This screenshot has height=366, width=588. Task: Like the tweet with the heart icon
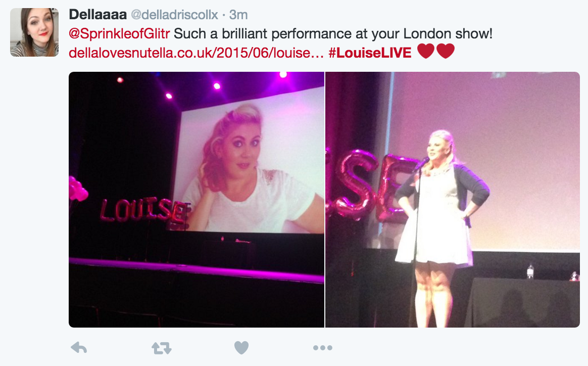point(241,348)
